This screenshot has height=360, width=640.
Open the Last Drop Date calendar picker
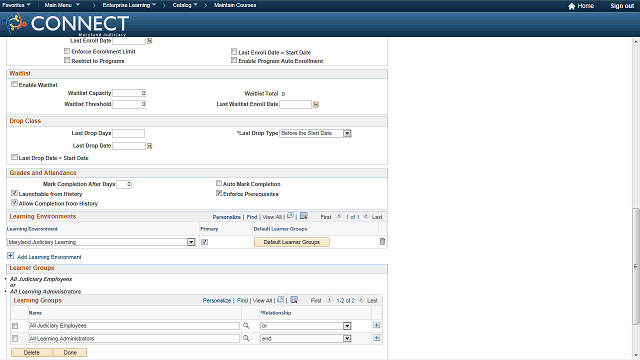click(x=149, y=146)
